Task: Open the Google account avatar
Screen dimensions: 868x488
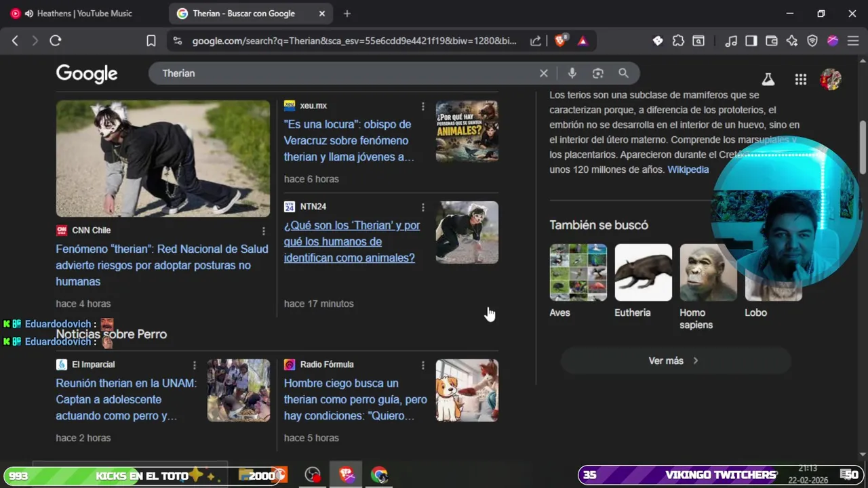Action: pos(831,79)
